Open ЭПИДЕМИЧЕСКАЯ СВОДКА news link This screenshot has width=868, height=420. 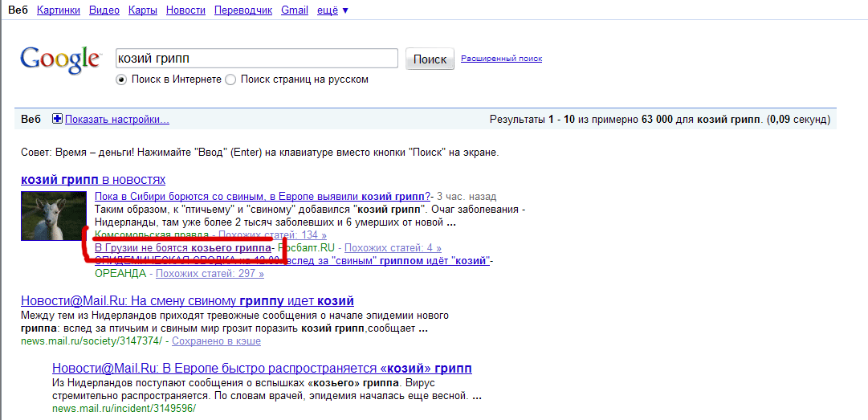coord(293,261)
